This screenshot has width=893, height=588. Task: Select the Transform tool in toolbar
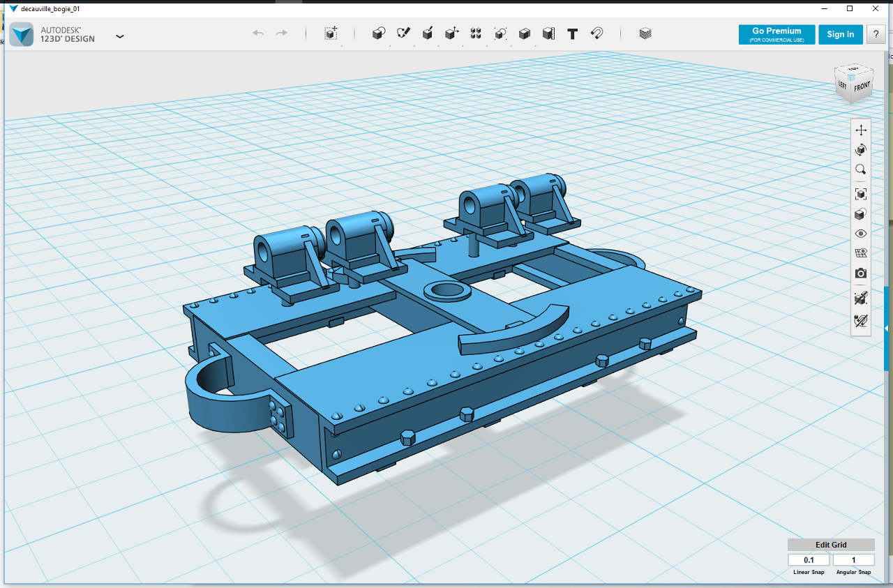(331, 33)
